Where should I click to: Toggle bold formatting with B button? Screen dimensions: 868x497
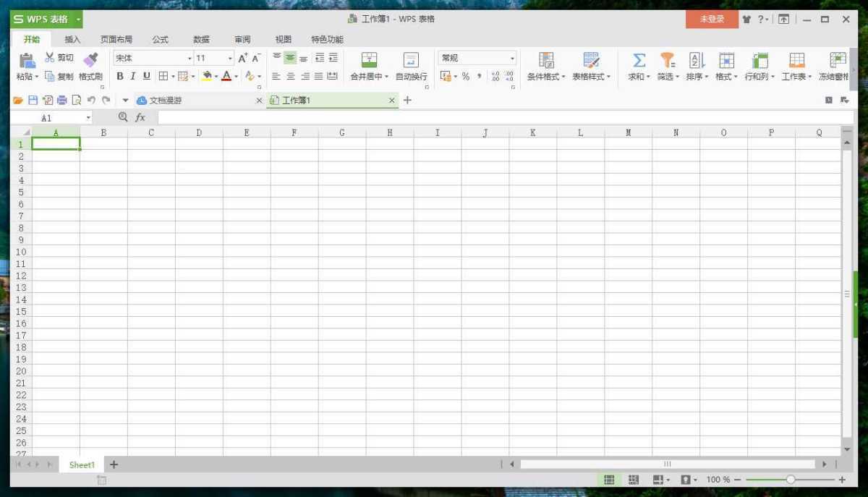point(119,75)
